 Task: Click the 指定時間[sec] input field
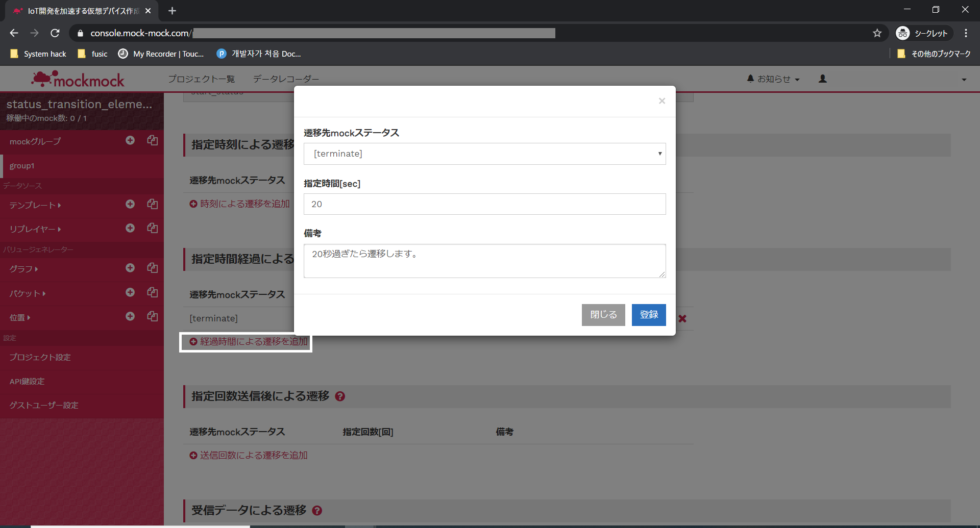point(484,204)
